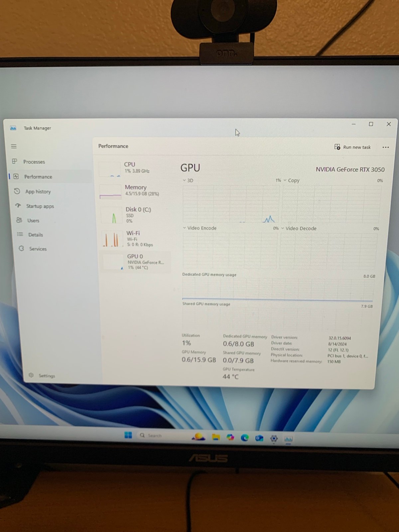Launch Microsoft Edge from the taskbar

click(245, 438)
